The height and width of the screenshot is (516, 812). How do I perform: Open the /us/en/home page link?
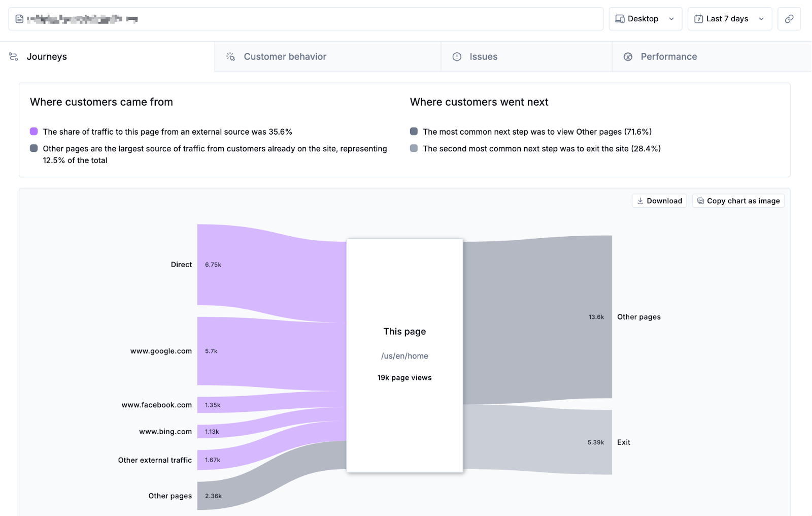pos(404,356)
